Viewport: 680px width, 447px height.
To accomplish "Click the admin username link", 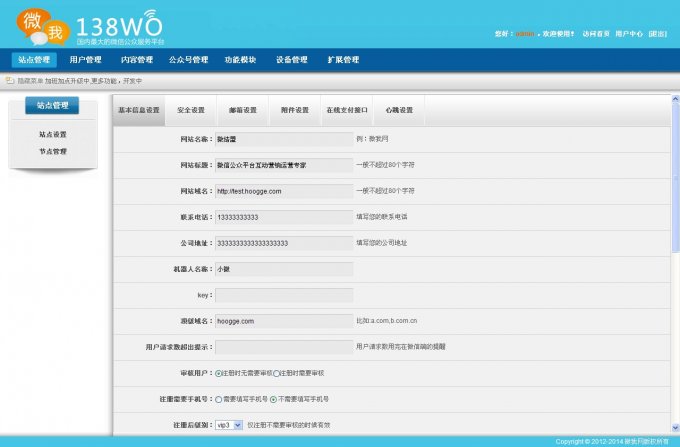I will point(525,34).
